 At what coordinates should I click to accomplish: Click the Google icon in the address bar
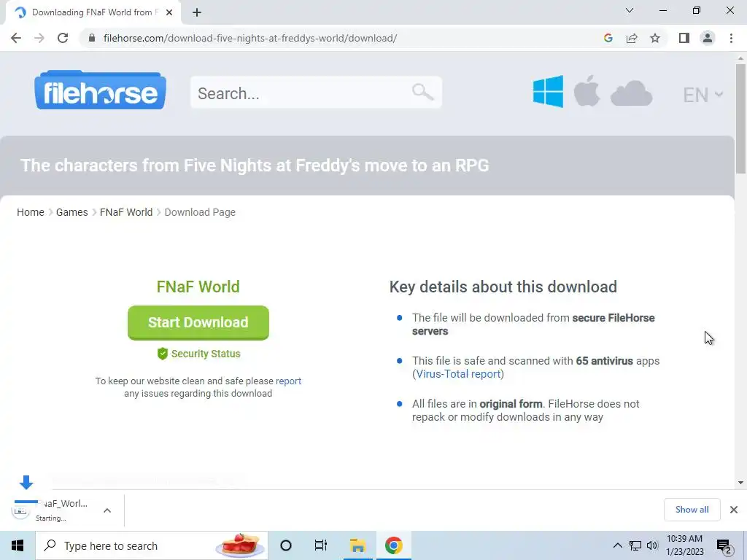point(608,38)
